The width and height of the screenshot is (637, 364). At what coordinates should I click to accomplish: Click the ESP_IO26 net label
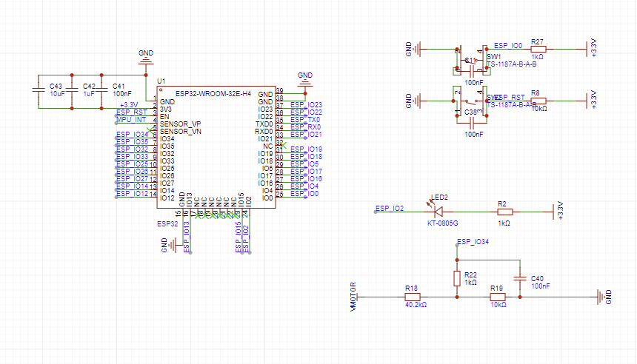click(x=133, y=171)
